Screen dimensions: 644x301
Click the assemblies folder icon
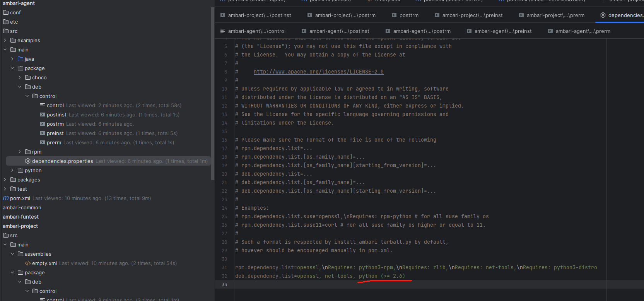pos(20,254)
